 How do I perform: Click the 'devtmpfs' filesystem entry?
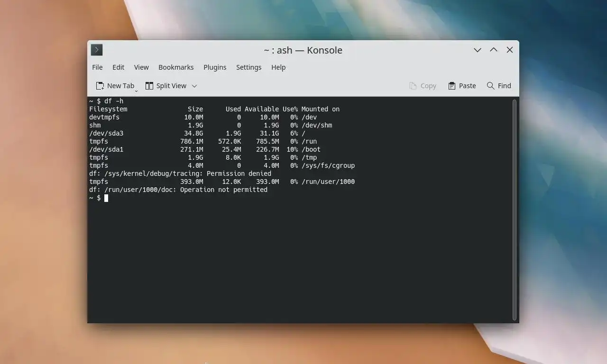104,117
